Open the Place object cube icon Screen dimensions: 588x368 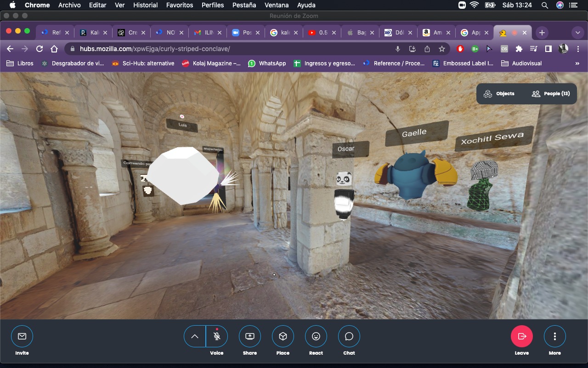(x=283, y=336)
